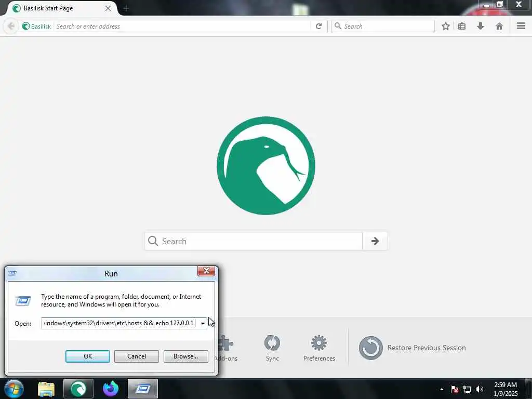Open Firefox from the taskbar

point(111,389)
